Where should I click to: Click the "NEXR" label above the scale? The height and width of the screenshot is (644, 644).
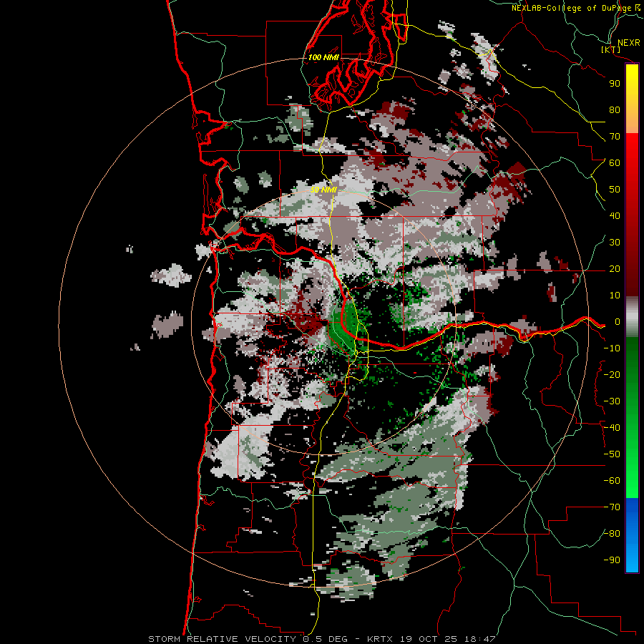pos(629,43)
